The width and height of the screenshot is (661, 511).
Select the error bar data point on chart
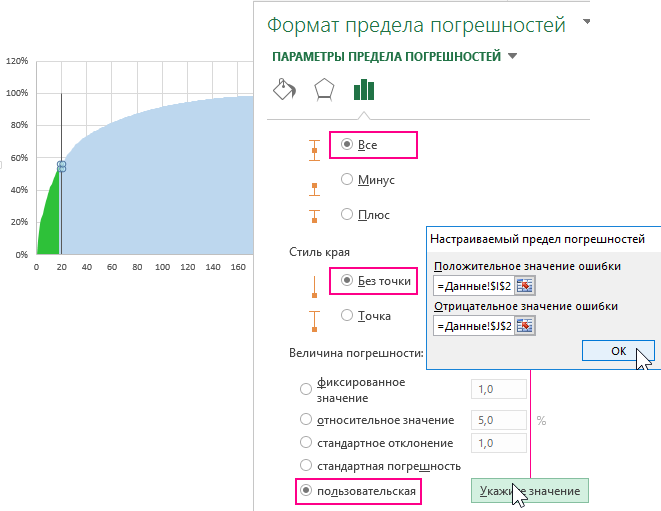pos(62,167)
